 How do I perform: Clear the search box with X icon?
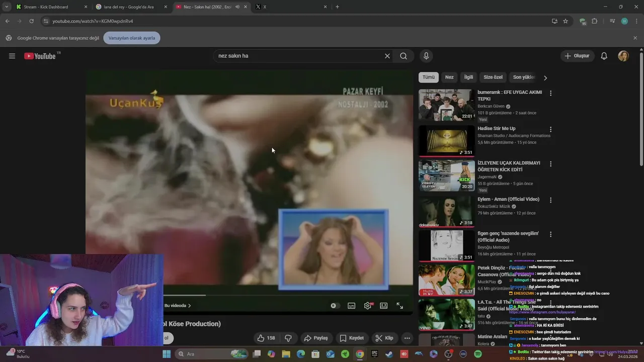click(387, 56)
